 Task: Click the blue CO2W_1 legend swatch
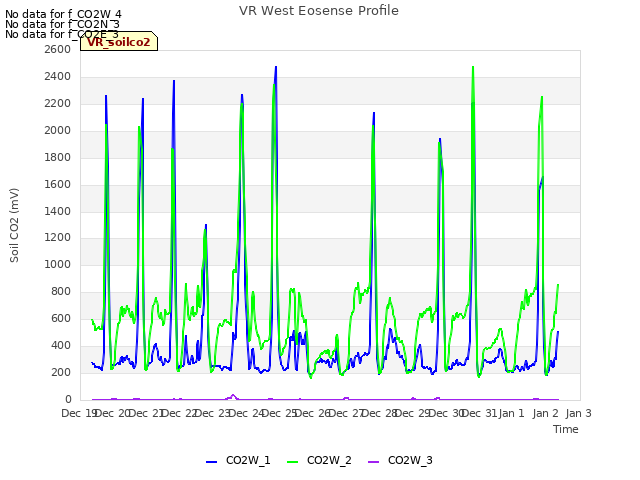211,461
